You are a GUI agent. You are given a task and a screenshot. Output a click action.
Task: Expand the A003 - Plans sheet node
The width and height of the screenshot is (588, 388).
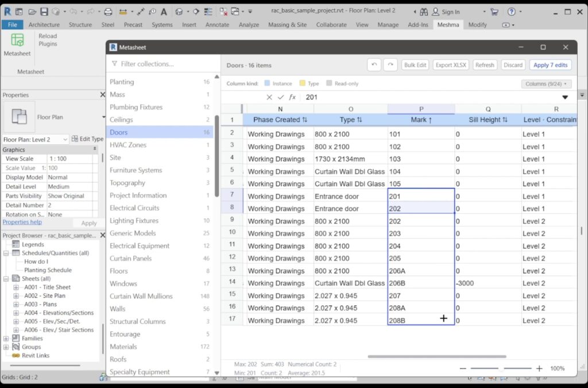16,304
